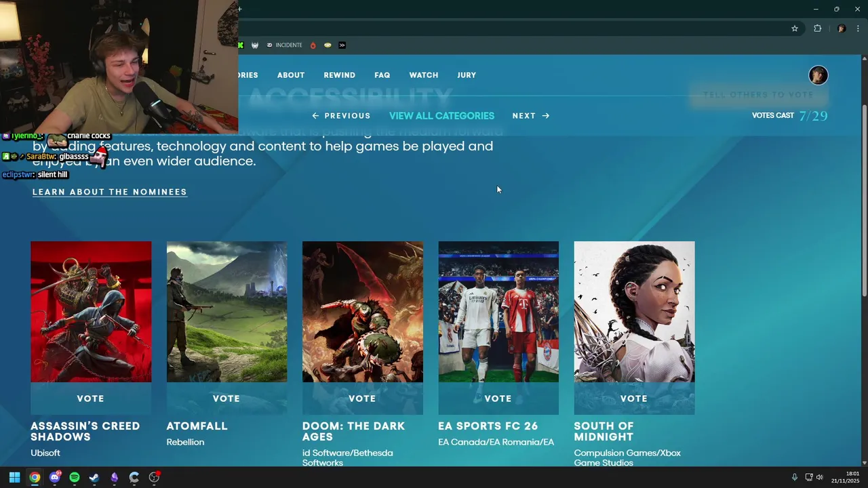Open the yellow oval bookmark icon
This screenshot has height=488, width=868.
(328, 45)
